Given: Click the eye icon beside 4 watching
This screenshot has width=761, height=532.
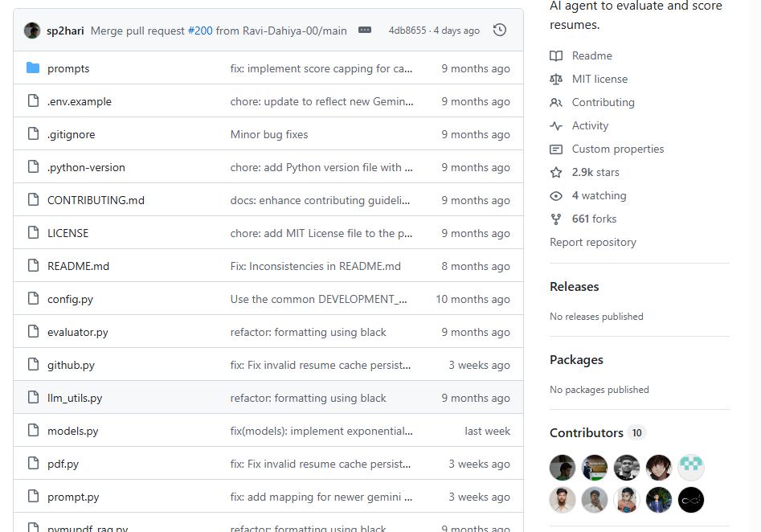Looking at the screenshot, I should (556, 195).
